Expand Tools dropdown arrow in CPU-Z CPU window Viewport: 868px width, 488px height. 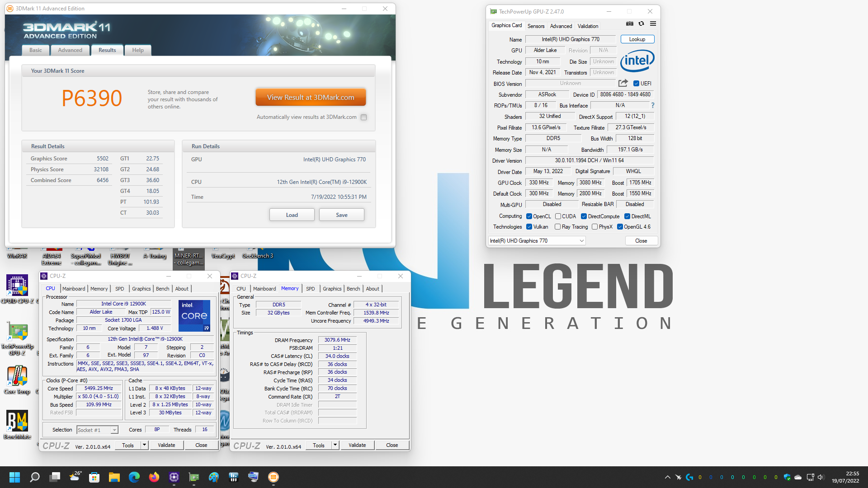(144, 446)
